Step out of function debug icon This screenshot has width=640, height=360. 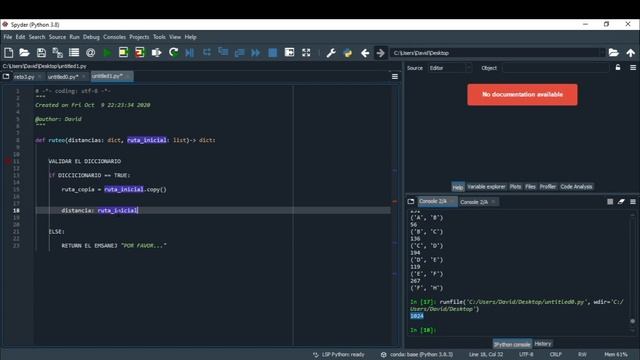tap(240, 52)
